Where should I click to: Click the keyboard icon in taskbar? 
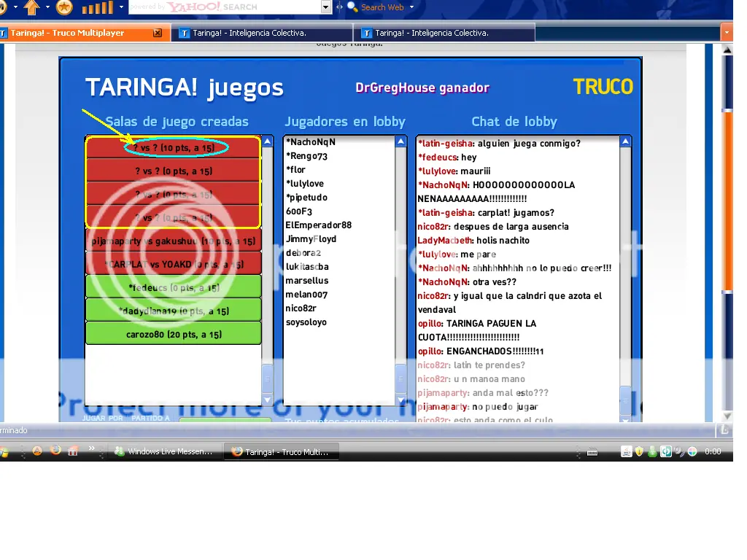[x=592, y=452]
